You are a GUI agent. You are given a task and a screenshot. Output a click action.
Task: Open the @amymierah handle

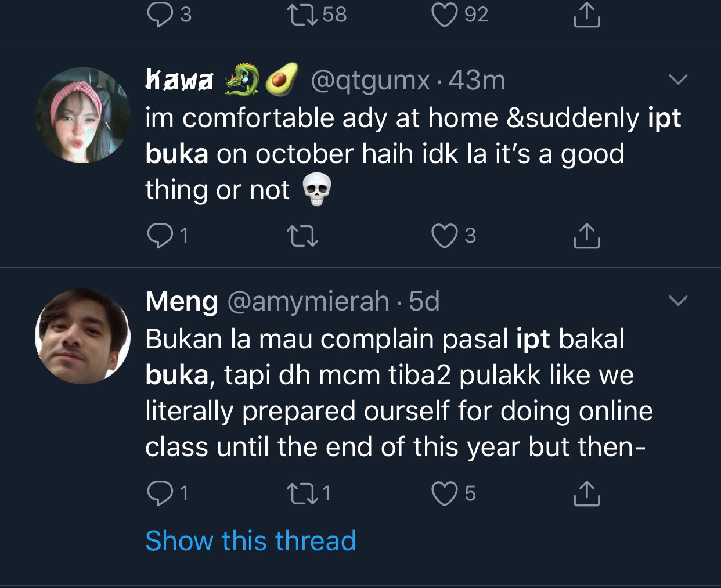(x=308, y=301)
